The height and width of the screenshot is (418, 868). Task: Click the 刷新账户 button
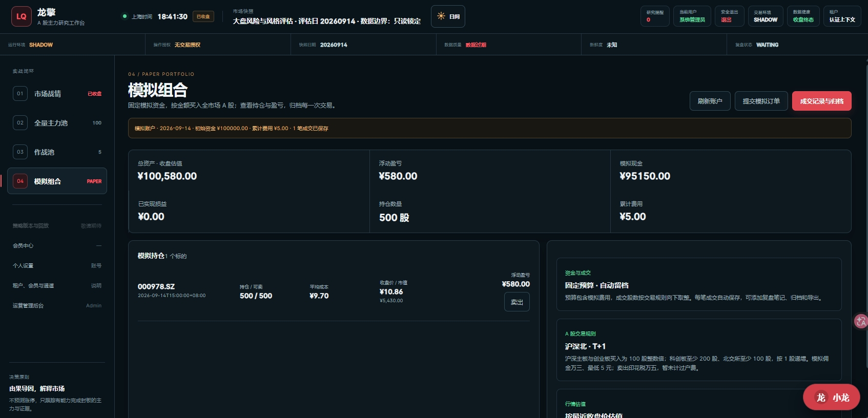710,101
